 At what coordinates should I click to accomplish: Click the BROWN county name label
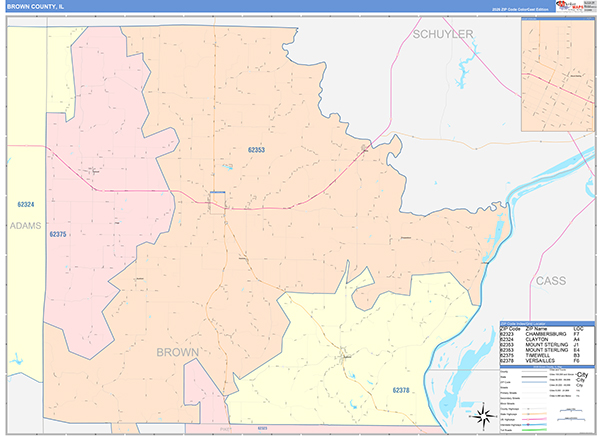click(177, 352)
